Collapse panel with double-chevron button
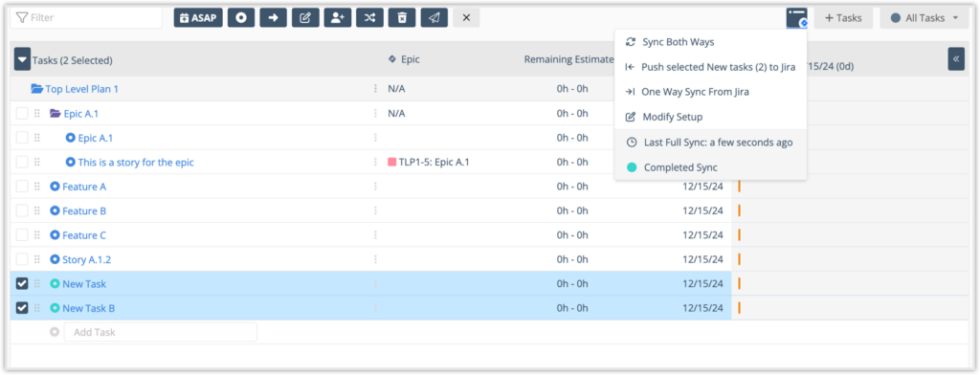Screen dimensions: 980x375 click(956, 58)
